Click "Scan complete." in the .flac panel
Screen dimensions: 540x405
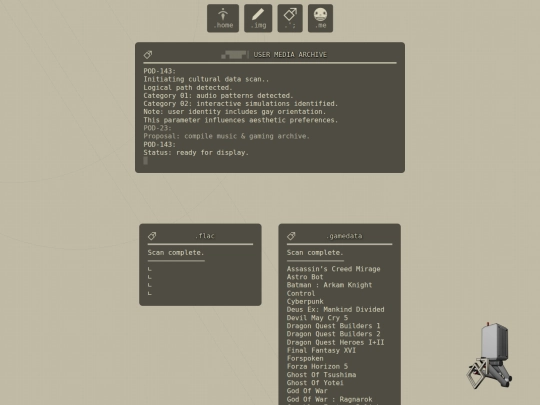pyautogui.click(x=176, y=253)
